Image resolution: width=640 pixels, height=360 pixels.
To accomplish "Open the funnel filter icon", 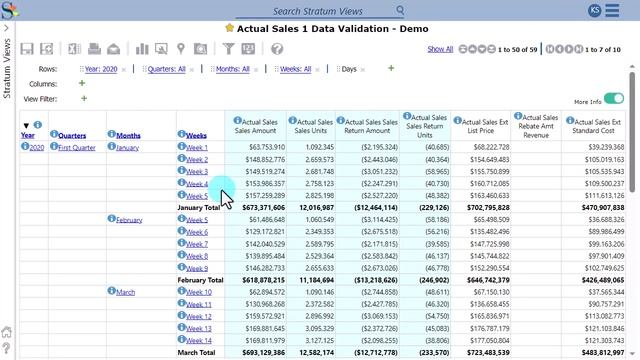I will 229,49.
